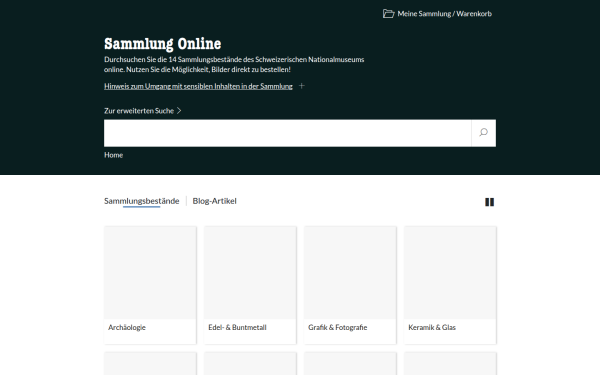This screenshot has height=375, width=600.
Task: Open the Keramik & Glas collection thumbnail
Action: pos(450,272)
